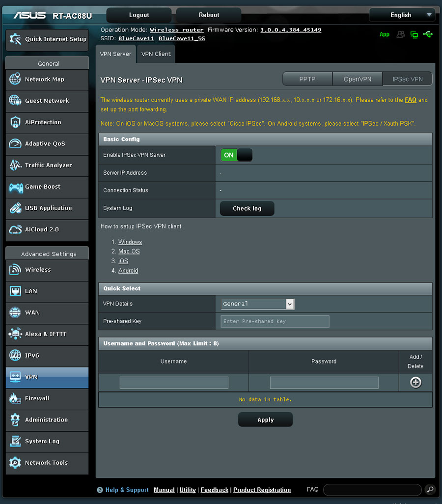Click the BlueCave11 SSID link
The height and width of the screenshot is (504, 442).
point(136,39)
